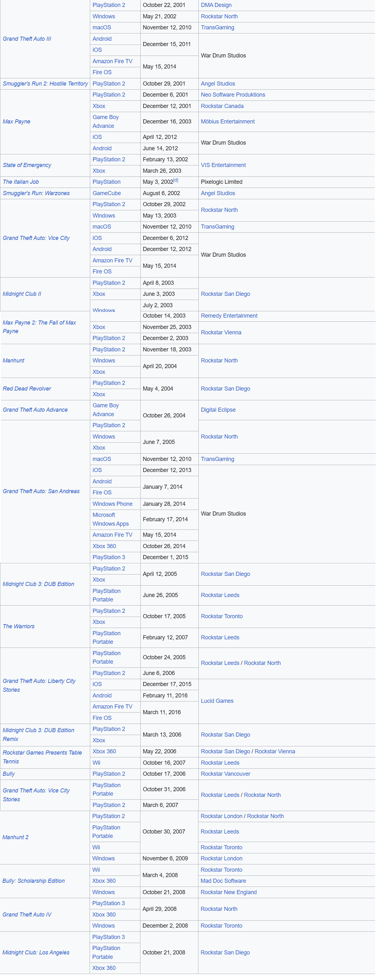Select the 'Pixelogic Limited' developer text
Screen dimensions: 376x980
coord(221,182)
